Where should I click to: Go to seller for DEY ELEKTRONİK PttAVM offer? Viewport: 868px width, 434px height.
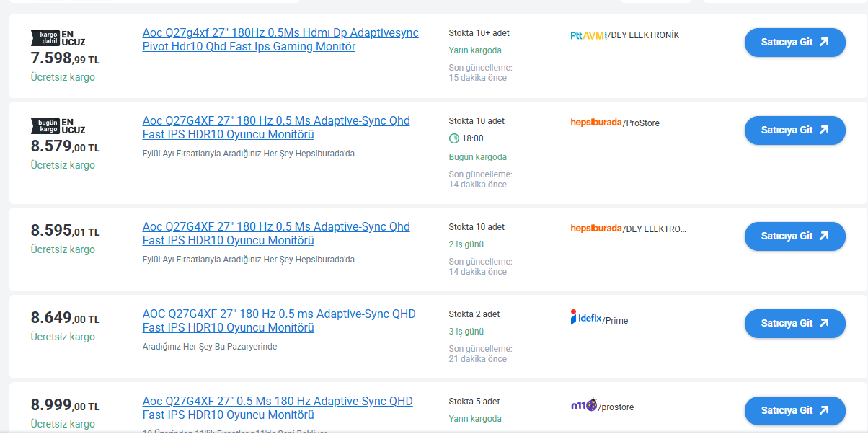point(794,43)
